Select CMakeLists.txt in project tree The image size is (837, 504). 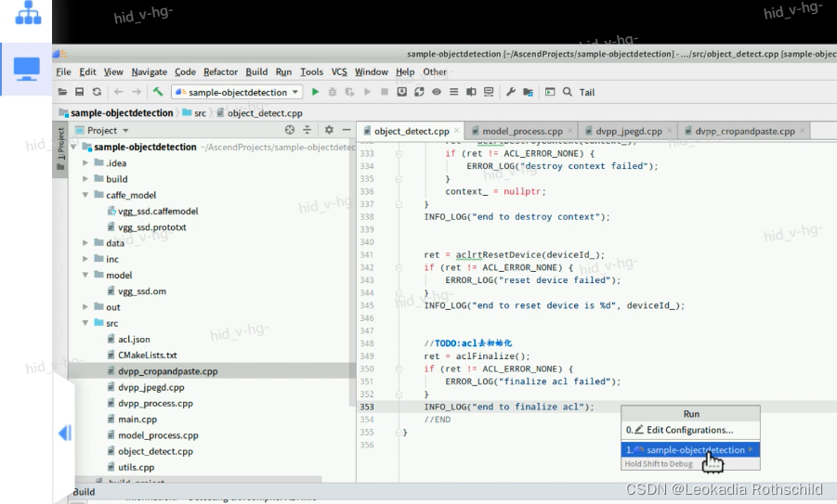148,355
